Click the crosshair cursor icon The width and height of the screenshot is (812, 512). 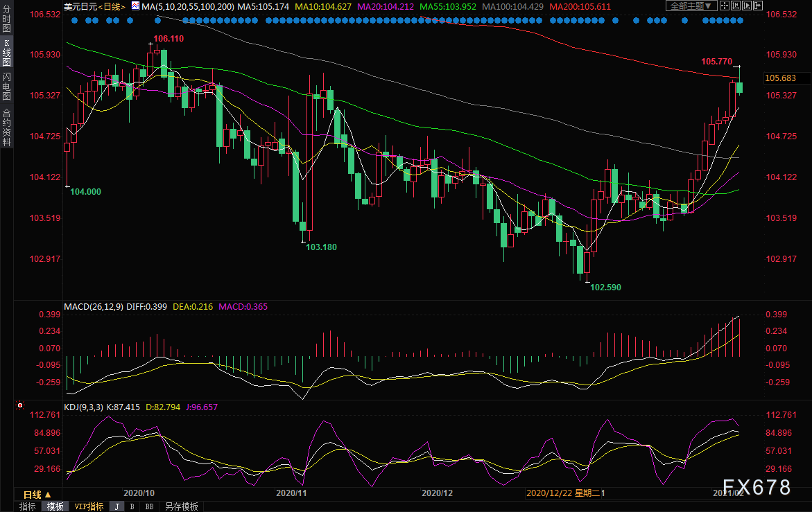tap(725, 6)
